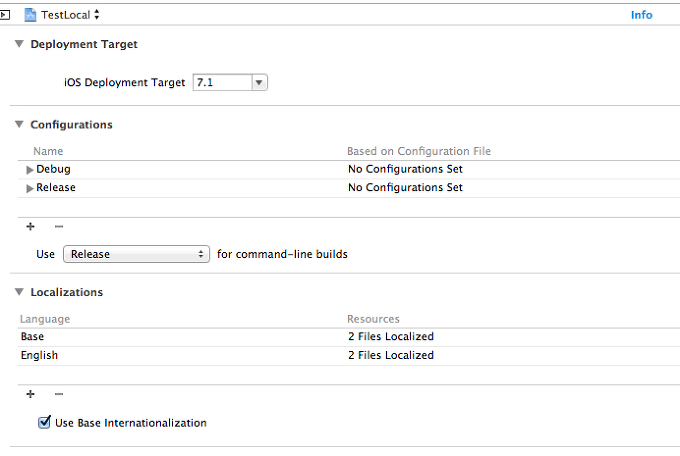Remove selected localization with minus icon
680x456 pixels.
[59, 394]
